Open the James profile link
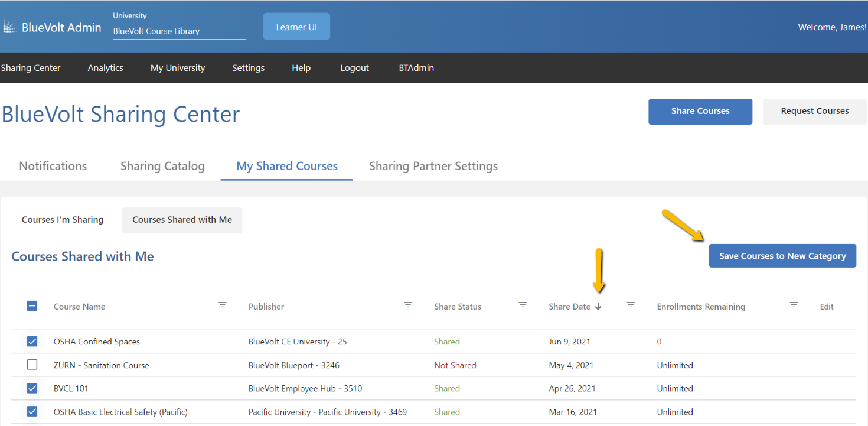This screenshot has width=868, height=426. coord(853,27)
